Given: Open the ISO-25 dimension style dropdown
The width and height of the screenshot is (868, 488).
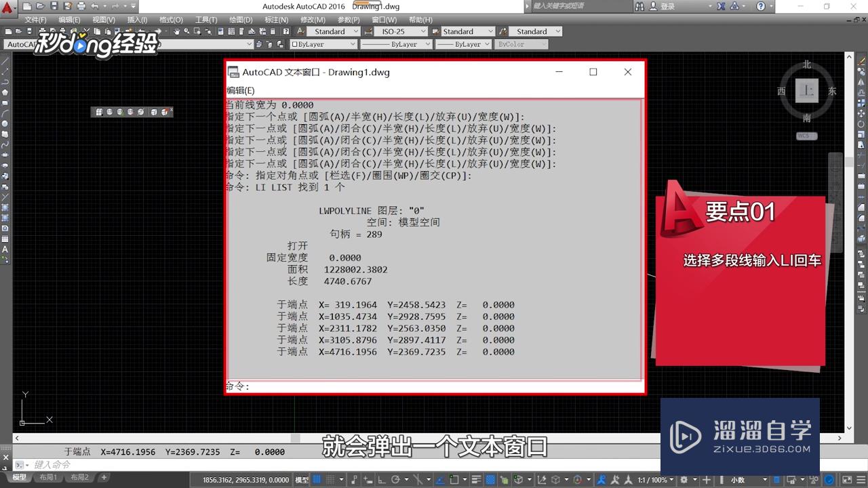Looking at the screenshot, I should click(x=400, y=31).
